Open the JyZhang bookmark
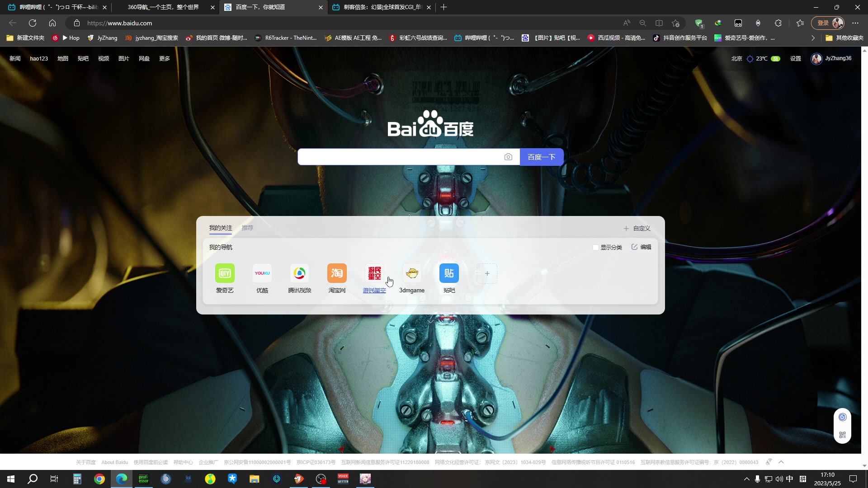This screenshot has width=868, height=488. 102,38
